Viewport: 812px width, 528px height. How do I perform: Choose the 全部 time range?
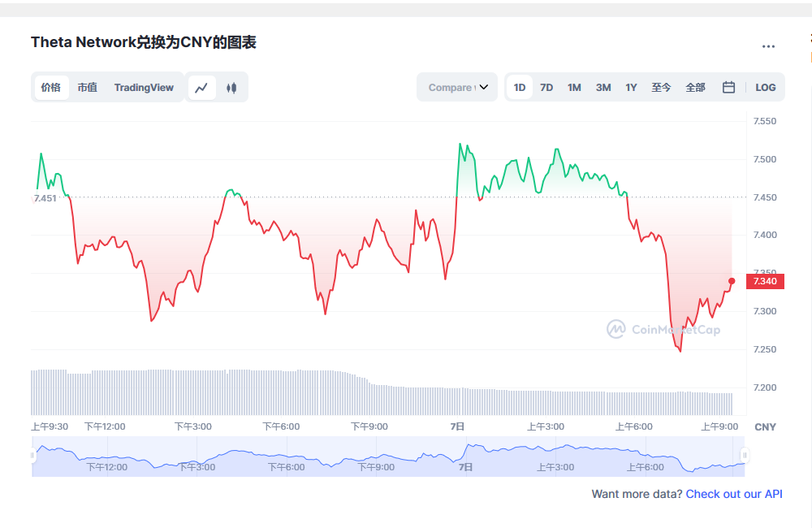click(696, 88)
